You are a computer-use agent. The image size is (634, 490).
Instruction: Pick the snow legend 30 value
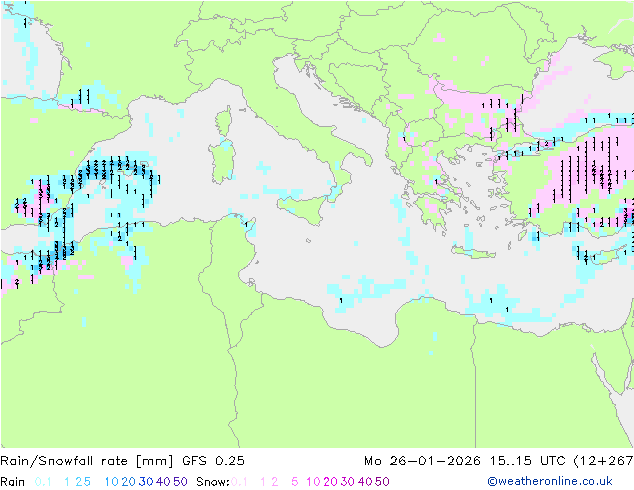pyautogui.click(x=348, y=482)
